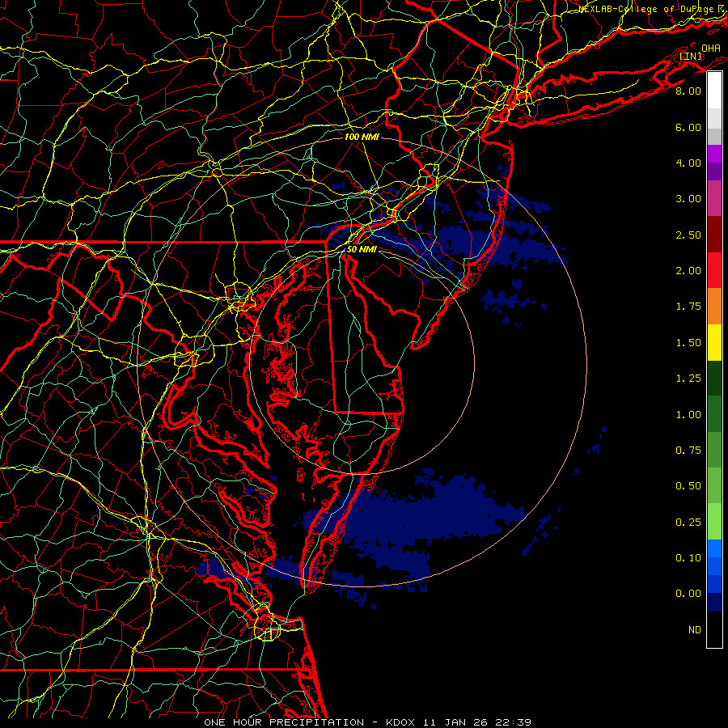The image size is (728, 728).
Task: Pick the pink 3.00 legend swatch
Action: tap(714, 198)
